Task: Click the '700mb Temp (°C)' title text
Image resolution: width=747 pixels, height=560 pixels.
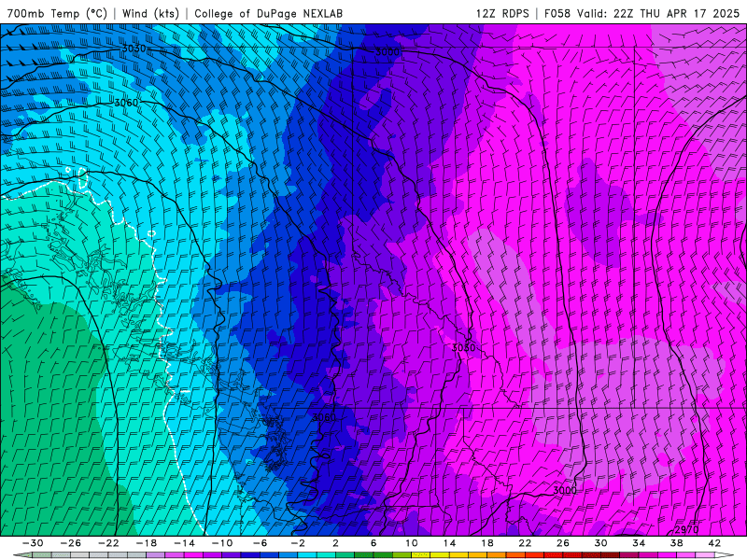Action: (57, 13)
